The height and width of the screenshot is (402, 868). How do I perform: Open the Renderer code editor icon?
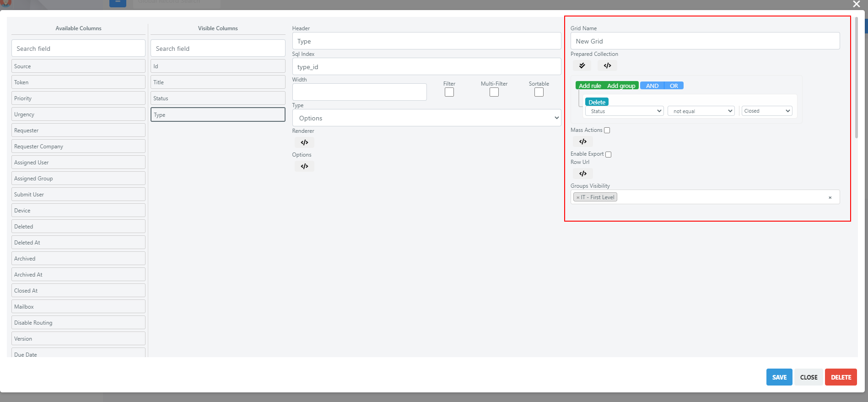(x=304, y=142)
